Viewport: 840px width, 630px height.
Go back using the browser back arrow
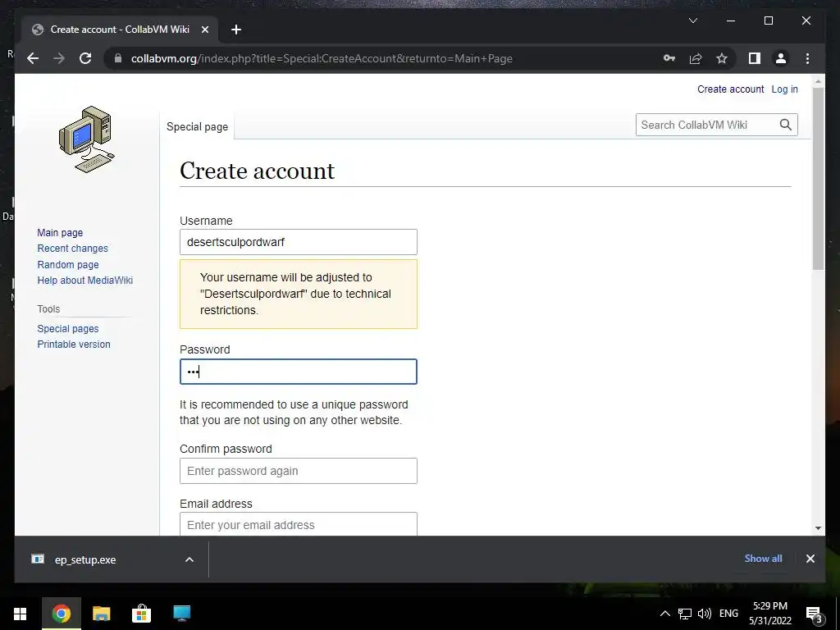coord(33,58)
